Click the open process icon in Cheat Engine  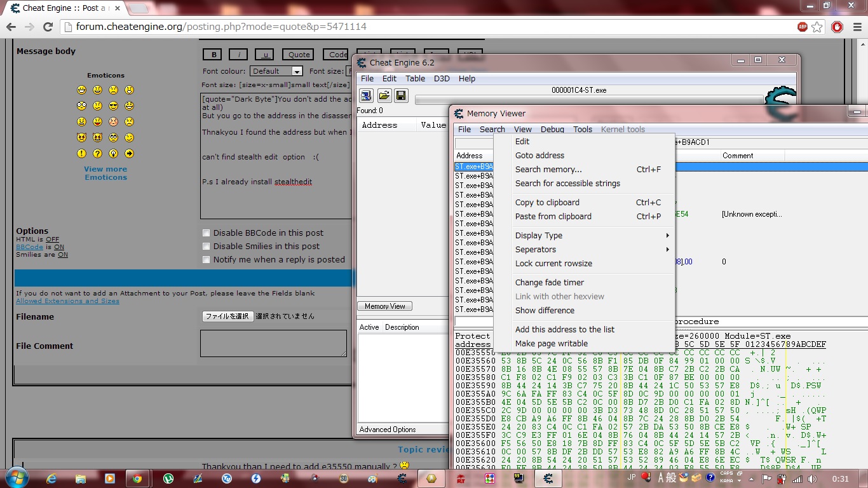pyautogui.click(x=367, y=95)
